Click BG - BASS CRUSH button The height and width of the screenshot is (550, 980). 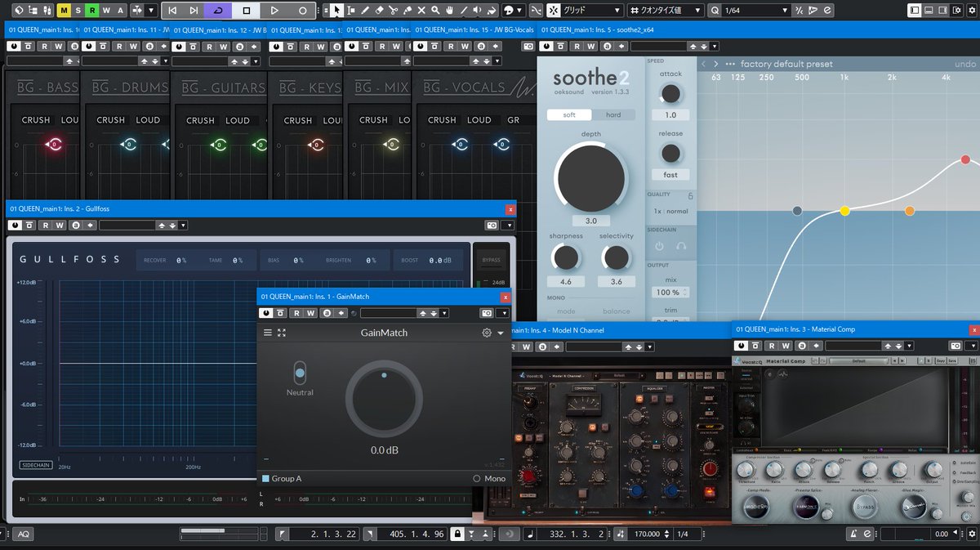click(x=36, y=120)
